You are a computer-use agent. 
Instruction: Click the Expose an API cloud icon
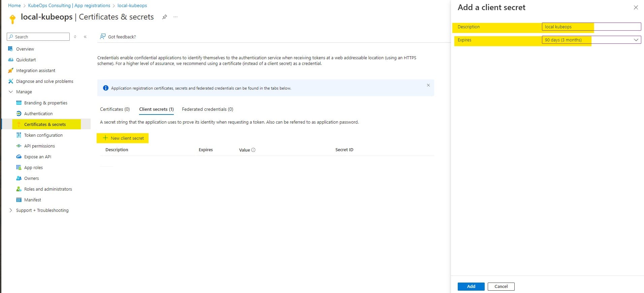point(19,157)
